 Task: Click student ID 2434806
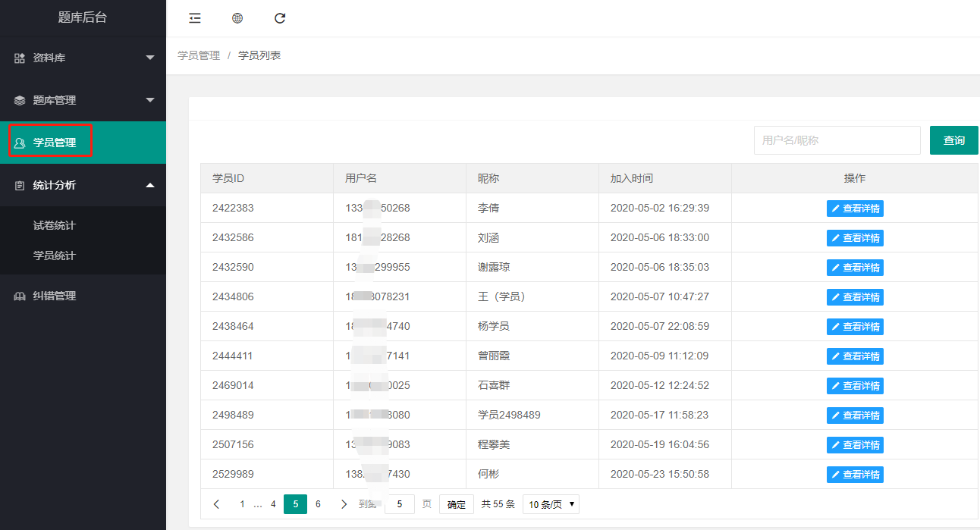pyautogui.click(x=233, y=296)
